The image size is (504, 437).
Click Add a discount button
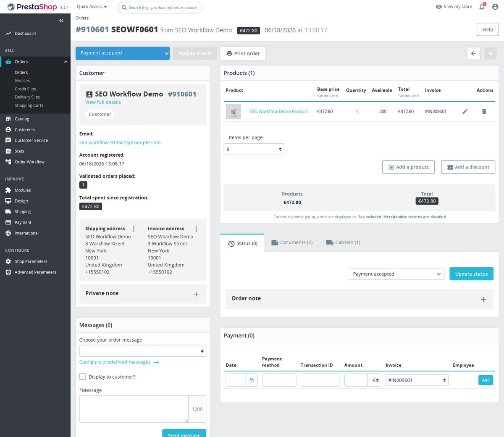click(468, 167)
